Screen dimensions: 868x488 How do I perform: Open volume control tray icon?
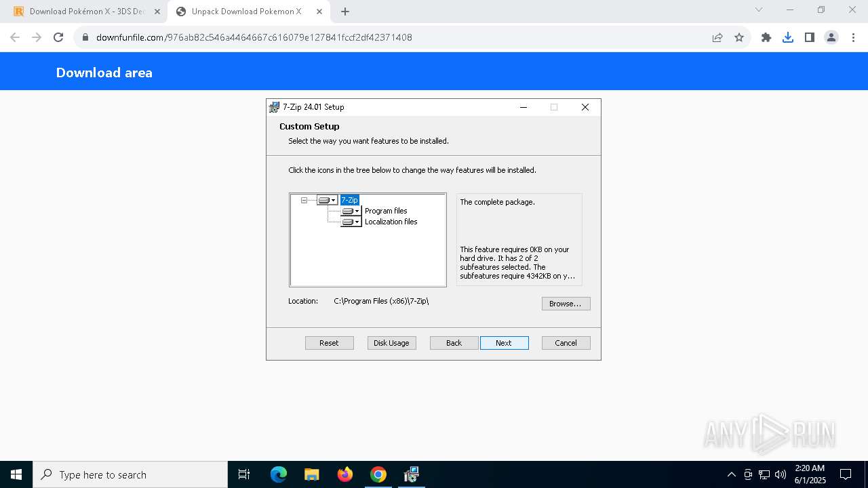[781, 474]
